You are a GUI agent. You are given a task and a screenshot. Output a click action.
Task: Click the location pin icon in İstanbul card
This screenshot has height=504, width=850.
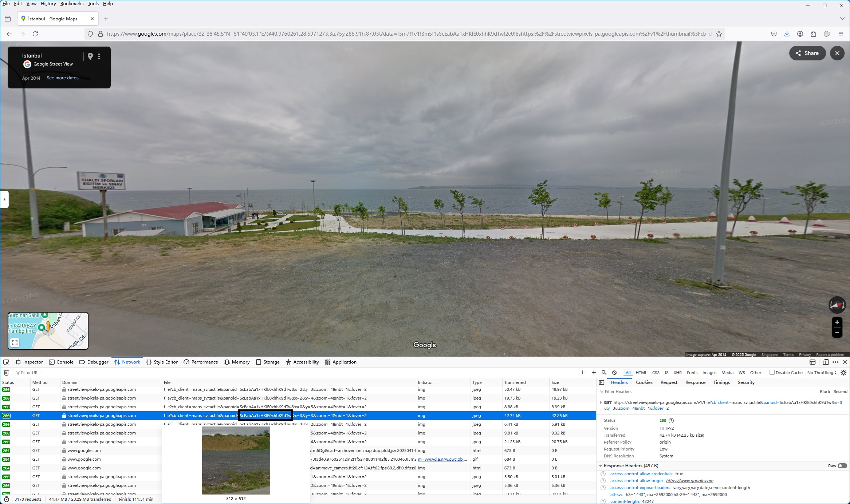click(90, 56)
